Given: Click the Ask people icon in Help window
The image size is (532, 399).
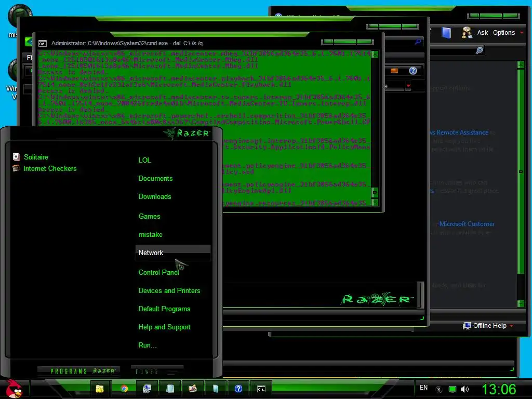Looking at the screenshot, I should tap(467, 33).
